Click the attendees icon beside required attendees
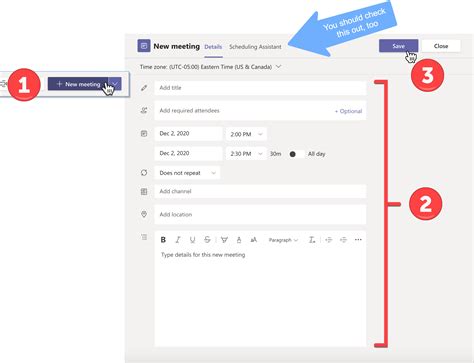 144,111
